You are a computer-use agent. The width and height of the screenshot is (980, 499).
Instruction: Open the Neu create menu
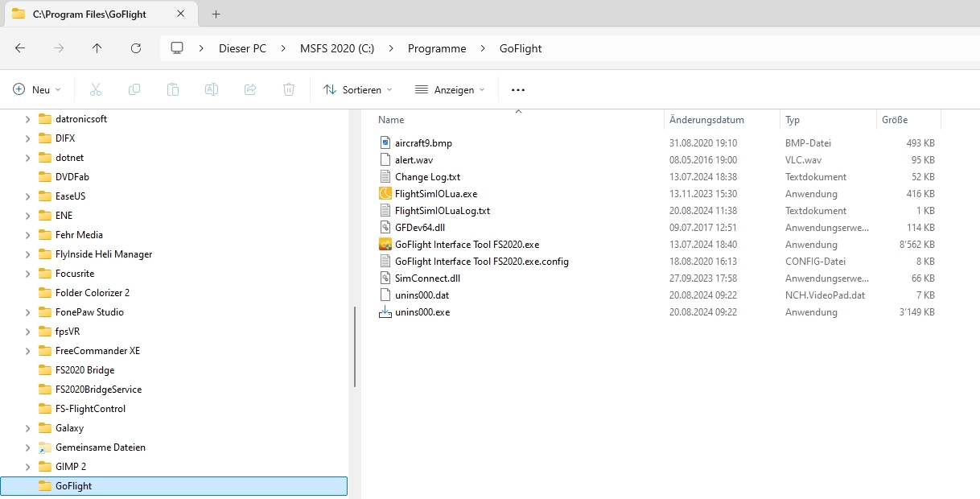pyautogui.click(x=37, y=90)
